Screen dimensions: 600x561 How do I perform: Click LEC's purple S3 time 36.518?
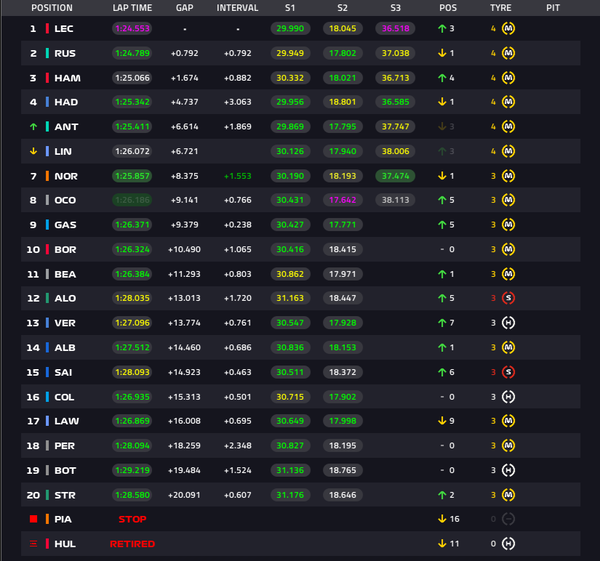396,28
